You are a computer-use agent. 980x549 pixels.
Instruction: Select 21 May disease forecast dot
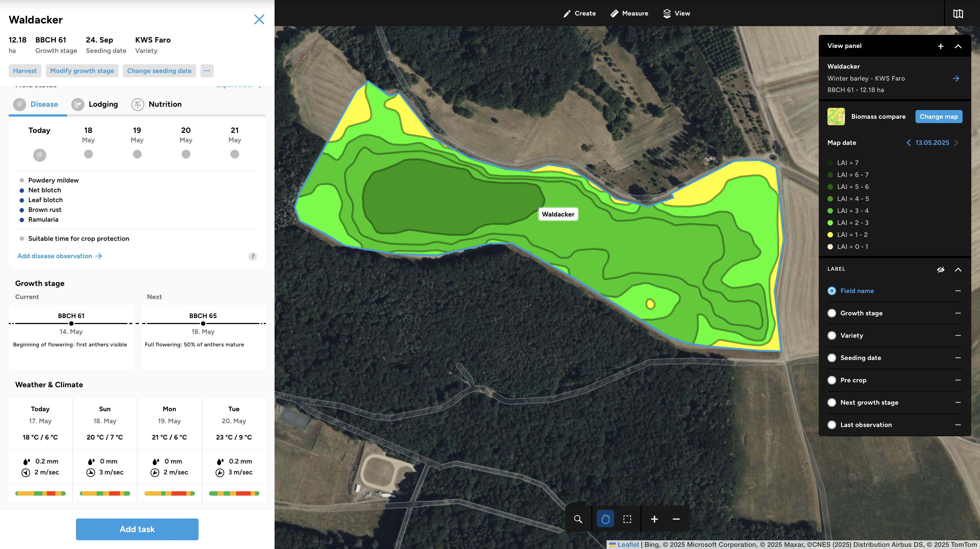pyautogui.click(x=235, y=154)
